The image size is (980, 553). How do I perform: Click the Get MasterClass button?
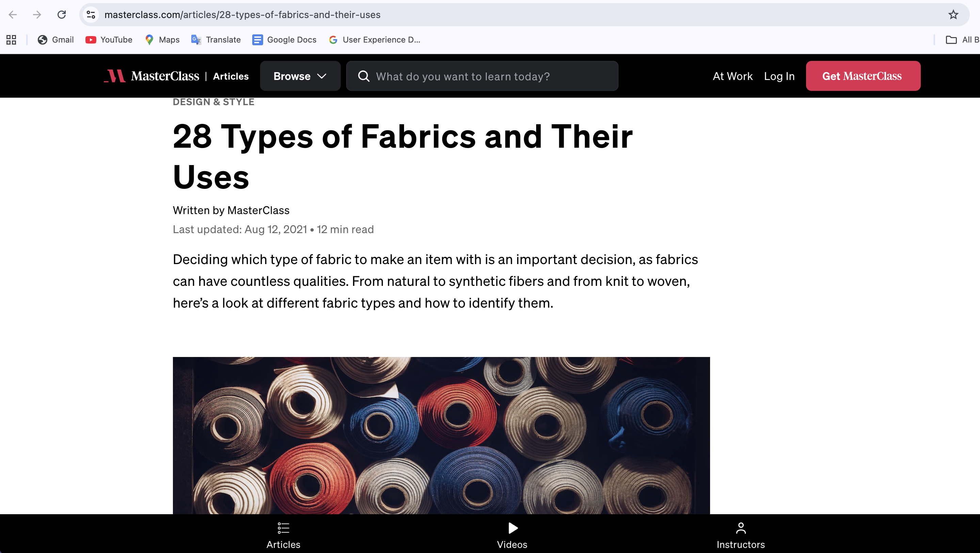point(863,76)
